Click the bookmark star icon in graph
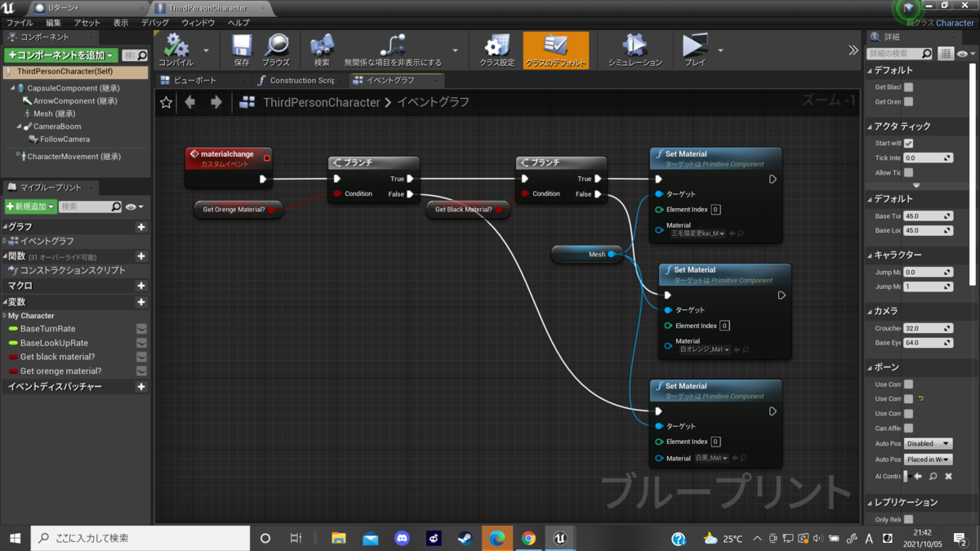Viewport: 980px width, 551px height. point(167,102)
